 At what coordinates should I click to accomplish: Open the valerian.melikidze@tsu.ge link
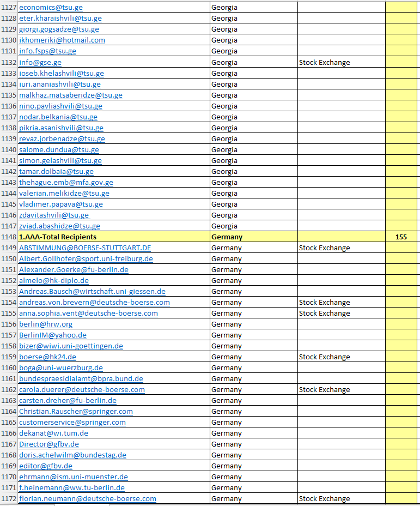click(64, 194)
